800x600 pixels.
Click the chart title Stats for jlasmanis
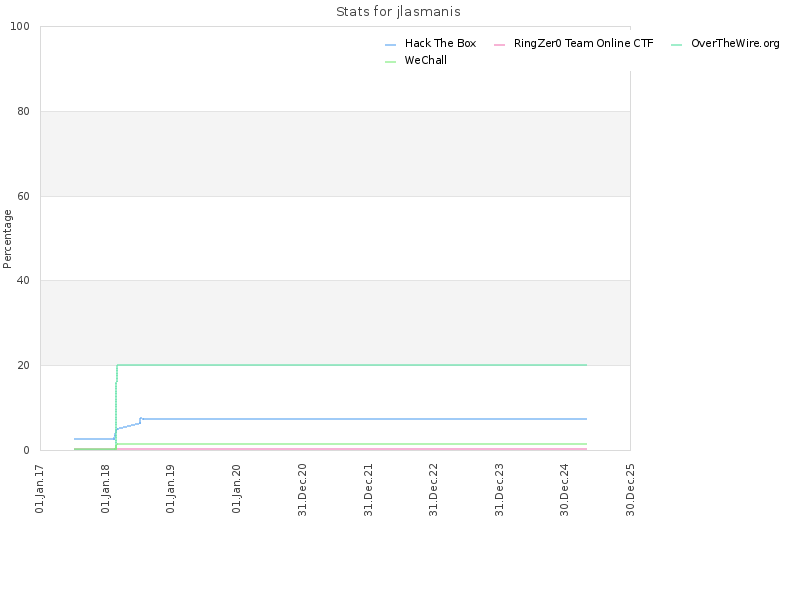398,11
